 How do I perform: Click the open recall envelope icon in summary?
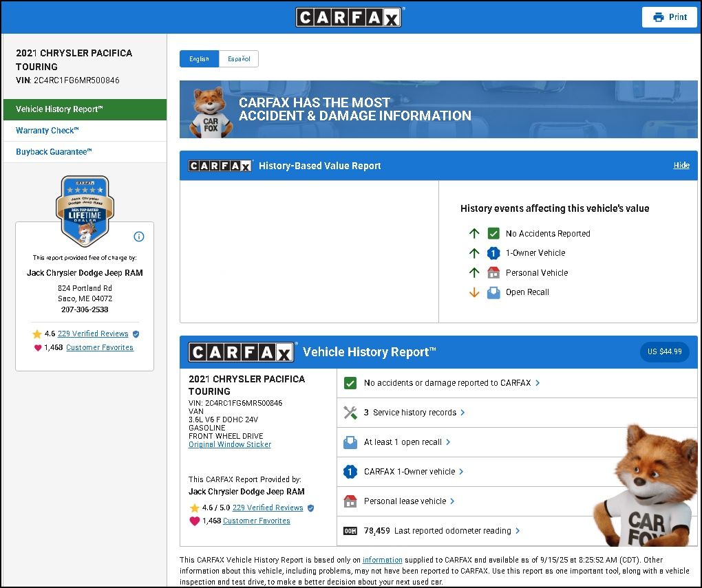tap(350, 443)
